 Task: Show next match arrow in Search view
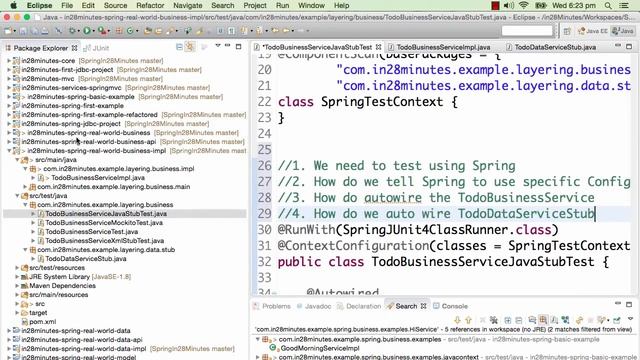point(458,320)
